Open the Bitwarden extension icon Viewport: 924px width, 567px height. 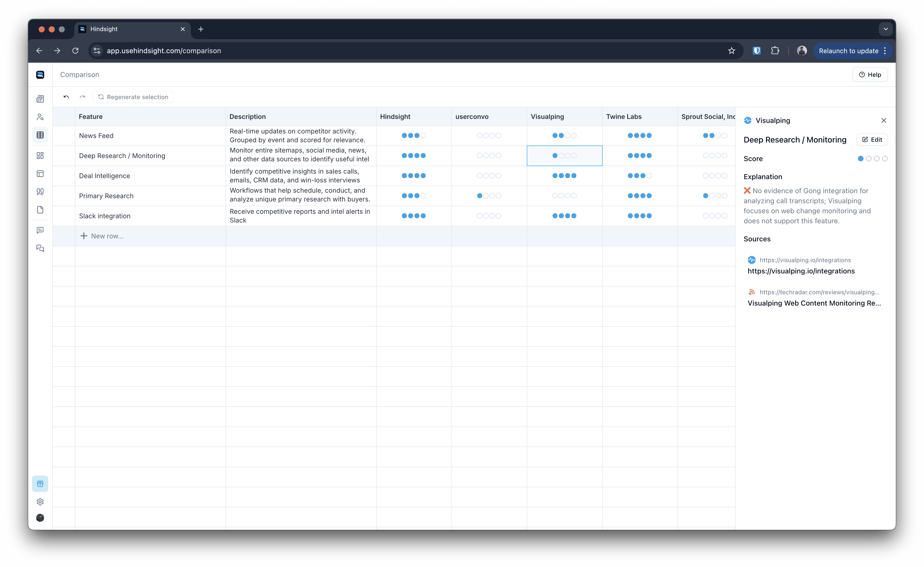coord(757,51)
